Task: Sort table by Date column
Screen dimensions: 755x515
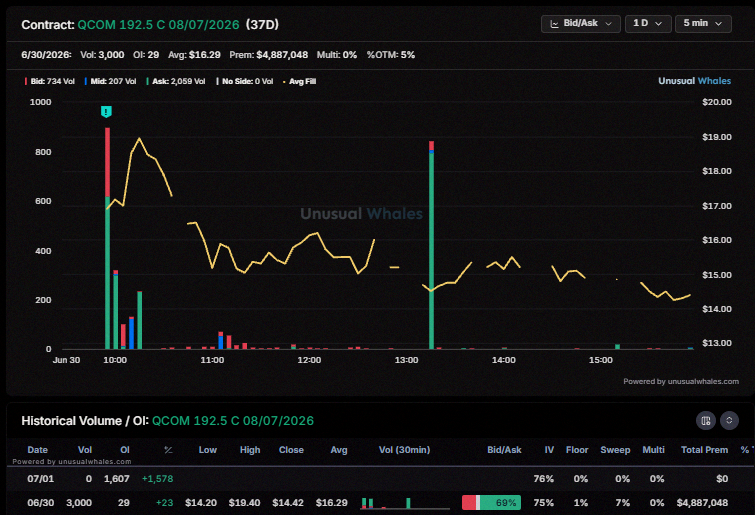Action: [38, 450]
